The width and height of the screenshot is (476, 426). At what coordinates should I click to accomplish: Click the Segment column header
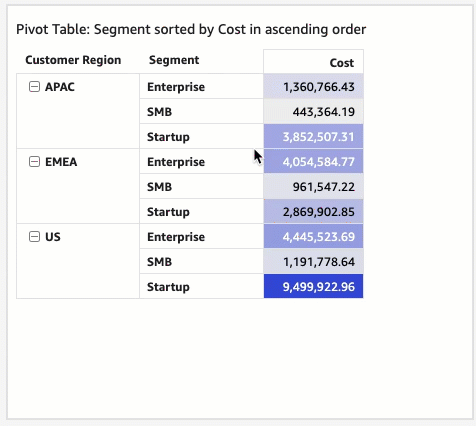174,60
